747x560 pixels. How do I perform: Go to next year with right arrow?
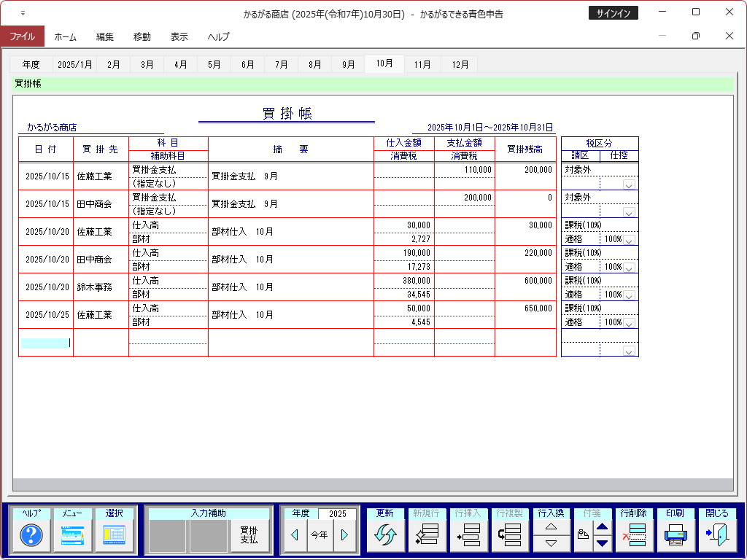coord(344,535)
